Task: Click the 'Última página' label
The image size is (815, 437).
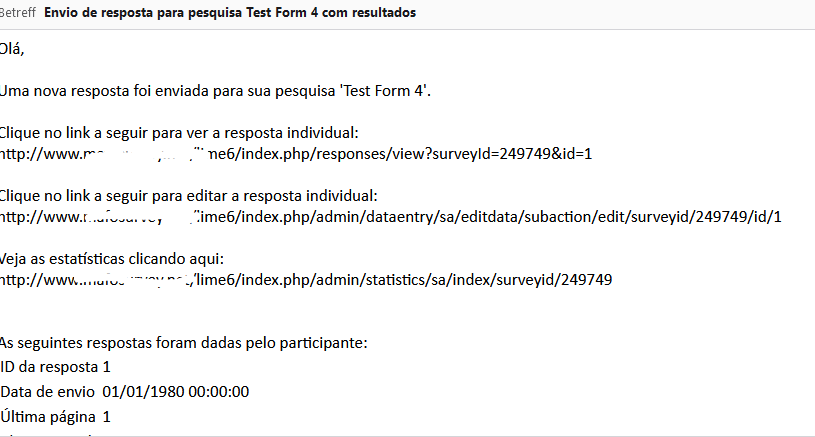Action: pyautogui.click(x=47, y=415)
